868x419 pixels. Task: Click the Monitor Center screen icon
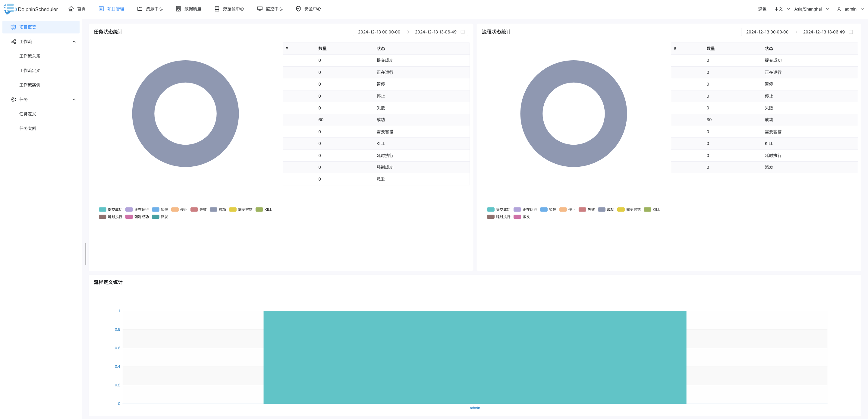click(x=259, y=9)
